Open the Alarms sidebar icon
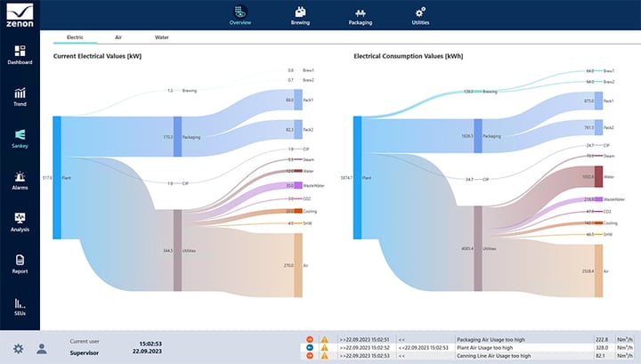 (x=20, y=181)
